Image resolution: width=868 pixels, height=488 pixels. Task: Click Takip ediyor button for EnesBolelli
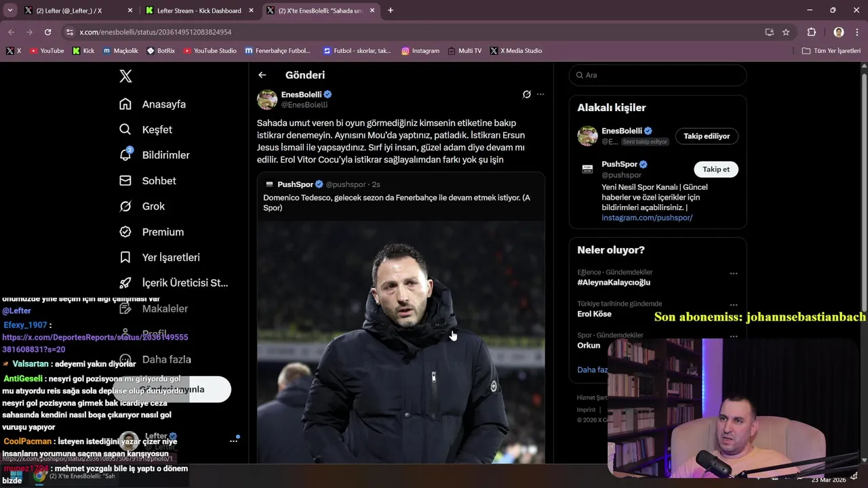click(707, 136)
